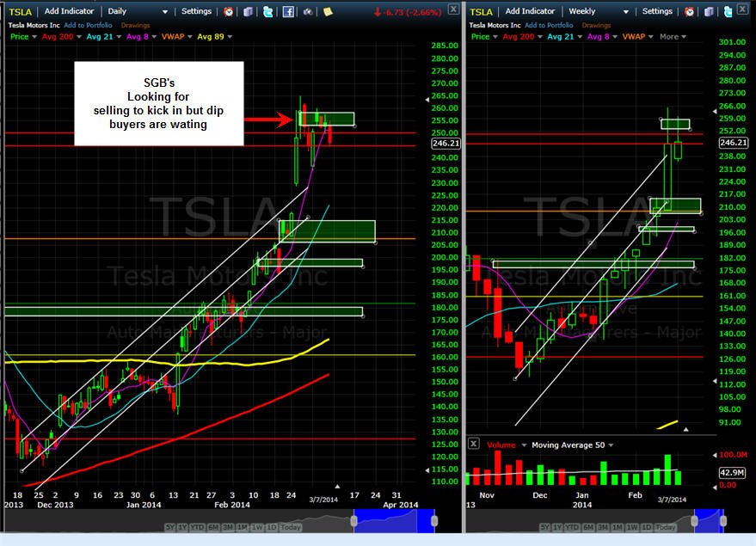Screen dimensions: 756x546
Task: Expand Avg 200 options in Daily chart
Action: (x=78, y=37)
